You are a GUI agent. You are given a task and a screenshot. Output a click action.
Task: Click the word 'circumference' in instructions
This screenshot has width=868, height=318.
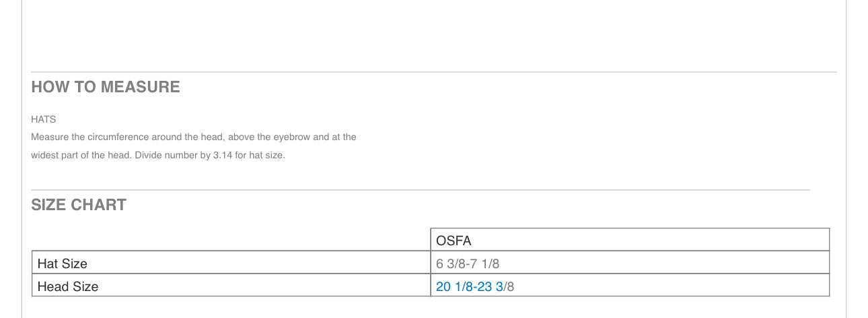point(119,137)
